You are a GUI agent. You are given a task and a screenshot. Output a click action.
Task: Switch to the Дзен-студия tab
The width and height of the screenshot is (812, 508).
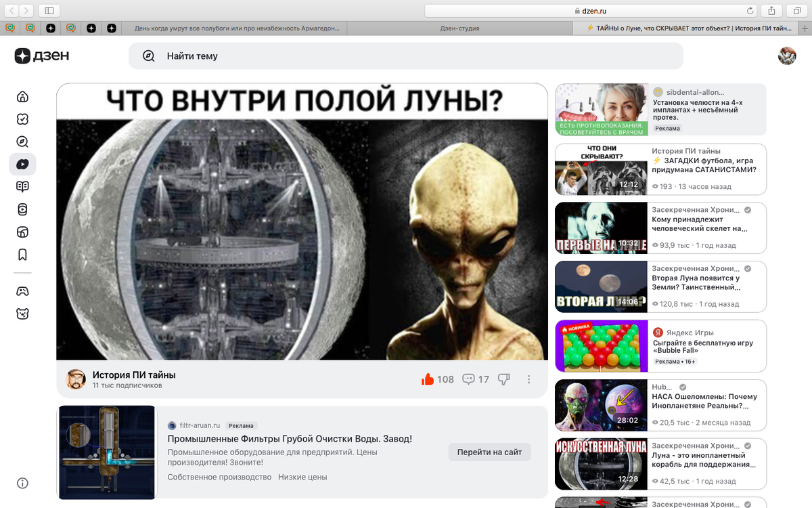click(459, 28)
